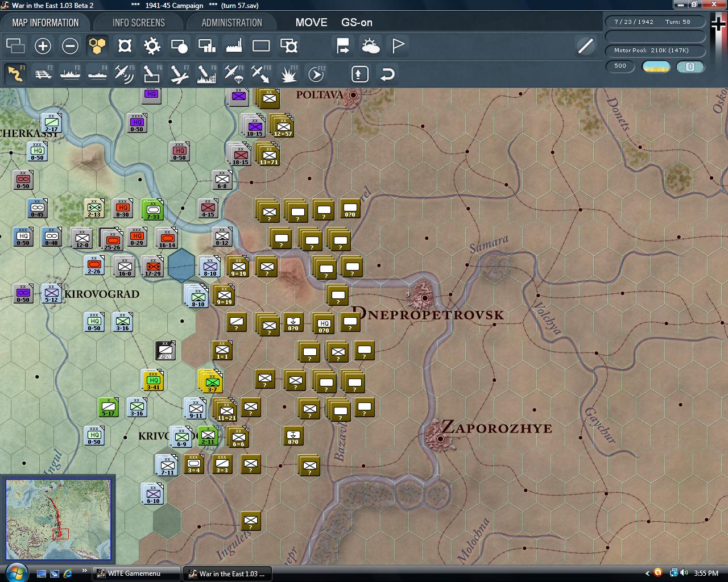Select the F8 bomb-and-city mode icon
This screenshot has height=582, width=728.
[x=206, y=74]
